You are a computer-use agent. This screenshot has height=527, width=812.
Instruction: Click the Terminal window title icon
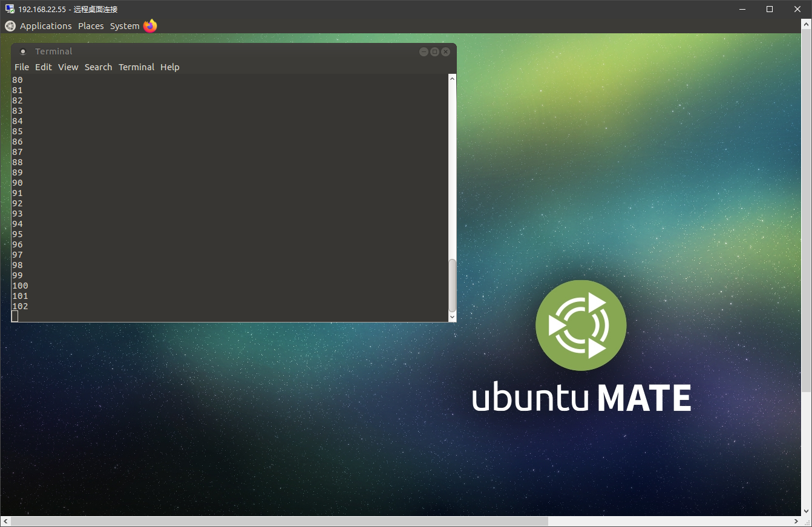23,51
